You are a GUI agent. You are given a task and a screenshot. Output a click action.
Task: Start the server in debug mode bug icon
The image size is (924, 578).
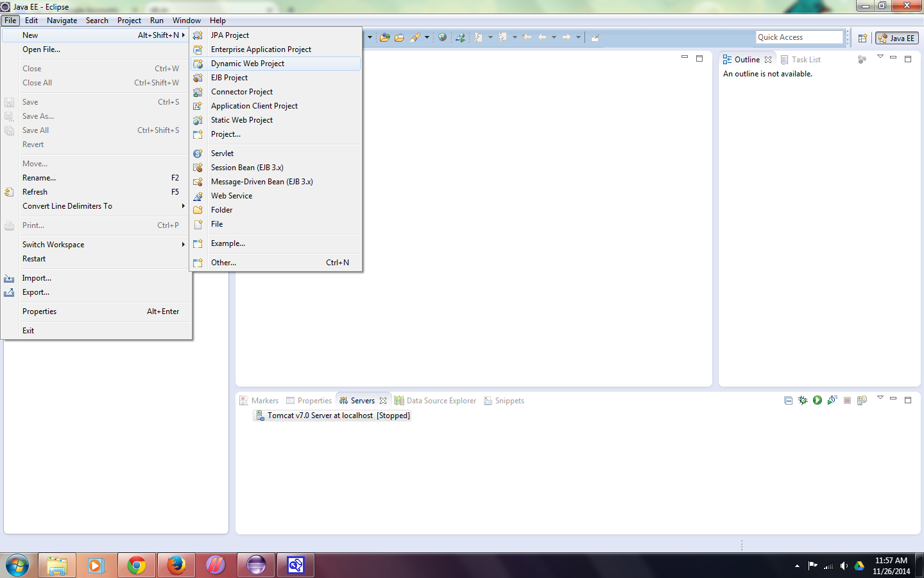click(803, 400)
